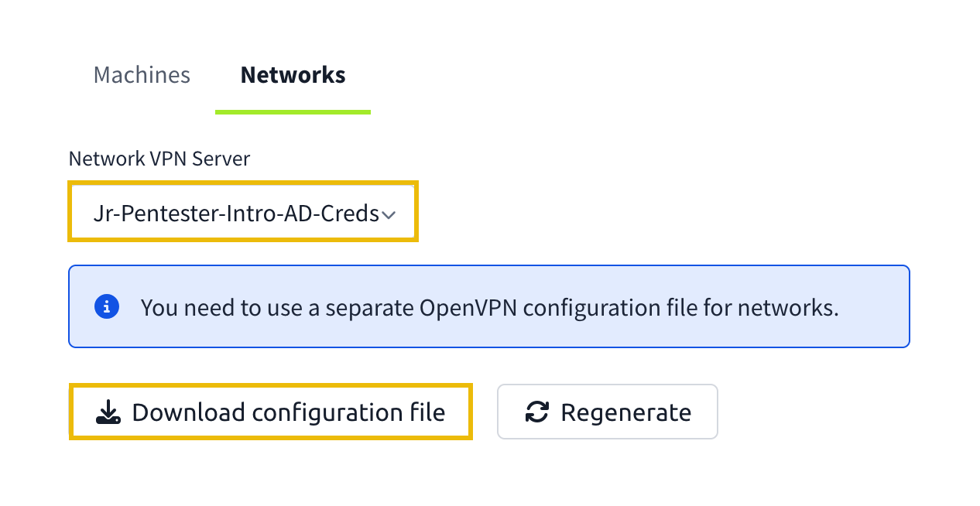Image resolution: width=980 pixels, height=506 pixels.
Task: Click the blue-bordered info banner
Action: click(489, 306)
